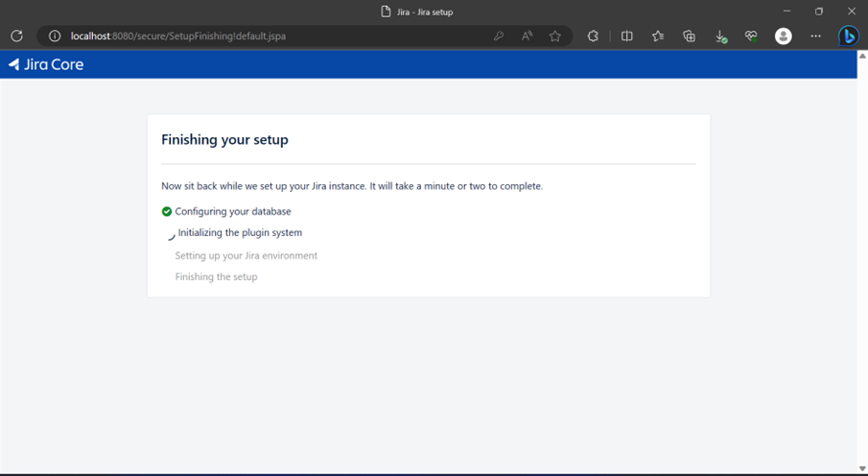
Task: Click the 'Finishing your setup' heading
Action: 224,140
